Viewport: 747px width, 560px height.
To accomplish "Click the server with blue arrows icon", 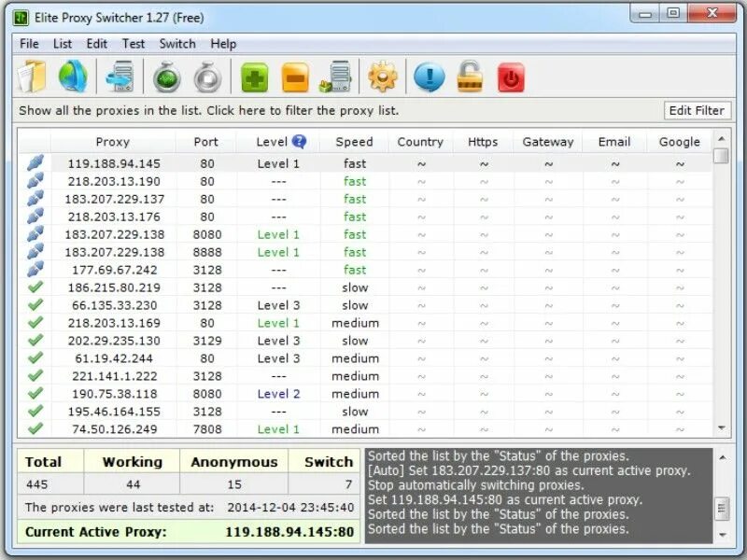I will tap(120, 77).
